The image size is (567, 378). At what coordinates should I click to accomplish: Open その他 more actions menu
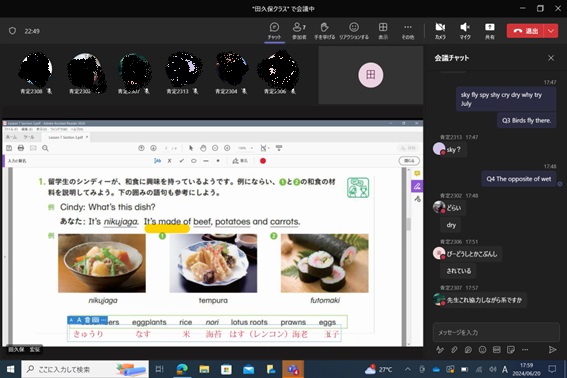(408, 31)
